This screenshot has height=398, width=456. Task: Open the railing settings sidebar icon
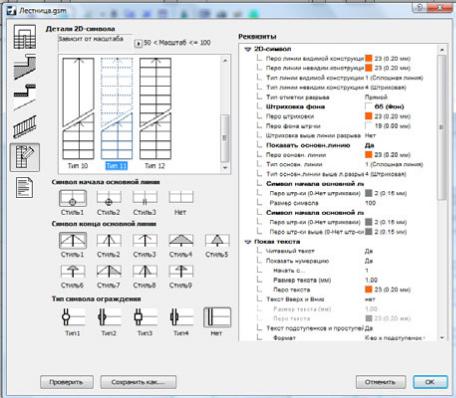25,126
